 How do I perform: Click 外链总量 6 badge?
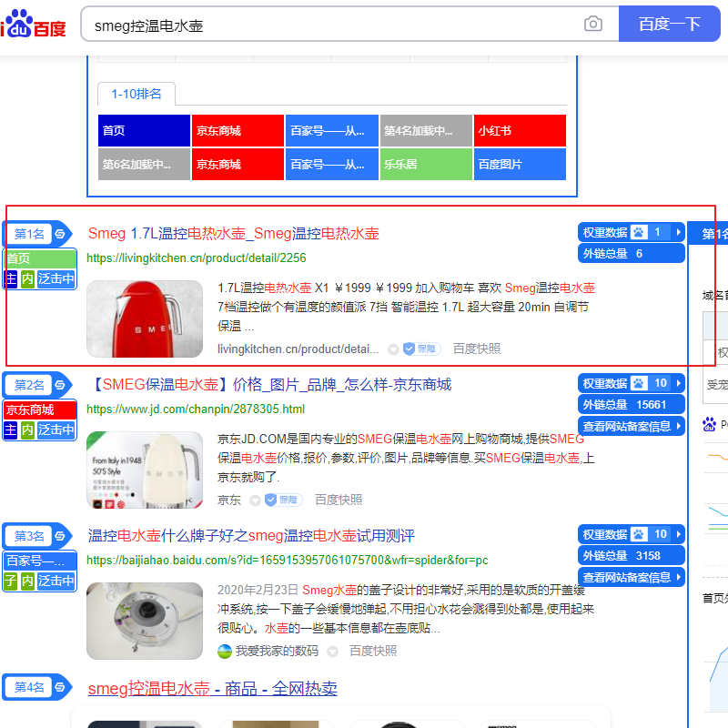click(631, 254)
